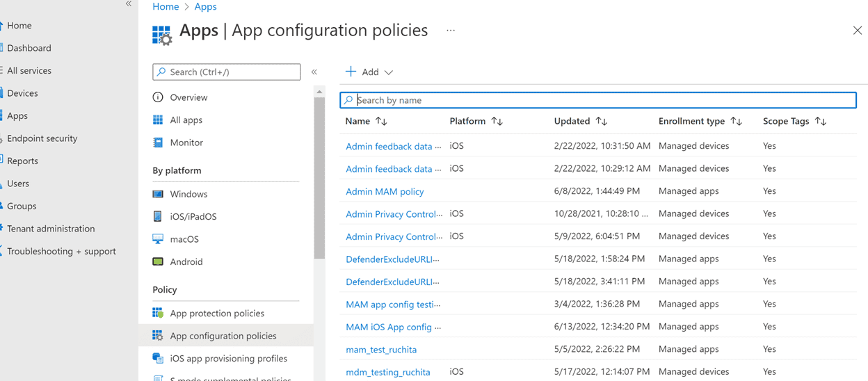Click the blade menu vertical scrollbar
Viewport: 868px width, 381px height.
(x=319, y=177)
